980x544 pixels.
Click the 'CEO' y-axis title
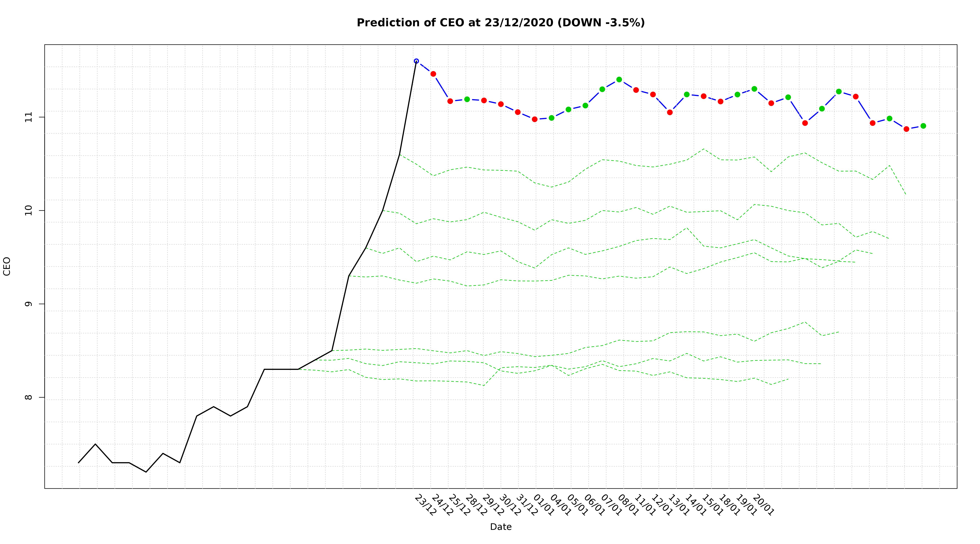[x=7, y=266]
